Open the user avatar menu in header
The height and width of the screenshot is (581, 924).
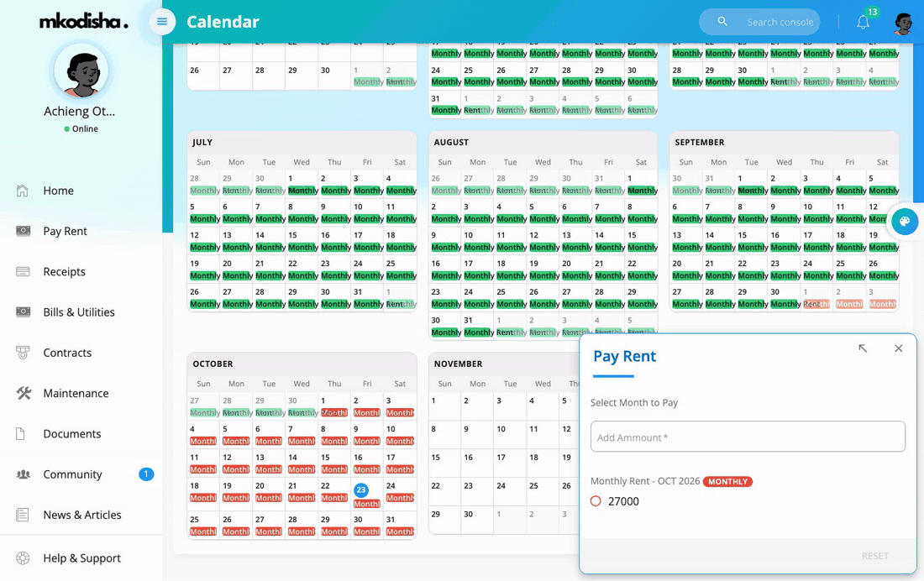point(903,24)
